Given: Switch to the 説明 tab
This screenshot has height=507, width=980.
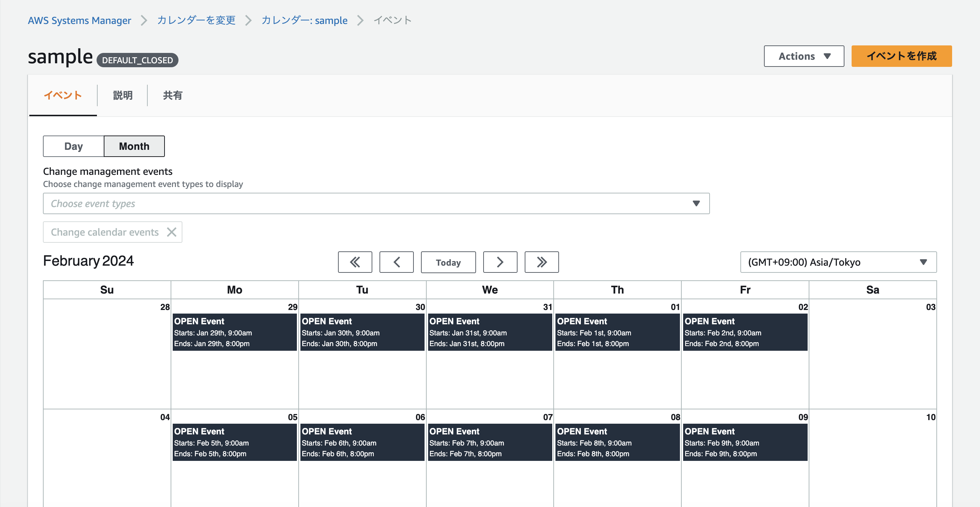Looking at the screenshot, I should pyautogui.click(x=122, y=95).
